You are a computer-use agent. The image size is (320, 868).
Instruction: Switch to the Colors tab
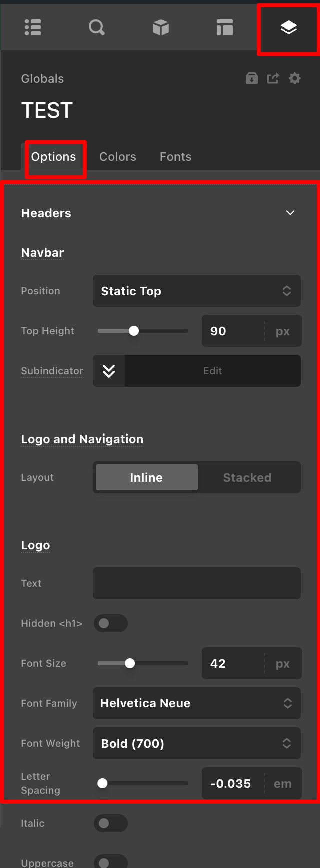tap(118, 157)
